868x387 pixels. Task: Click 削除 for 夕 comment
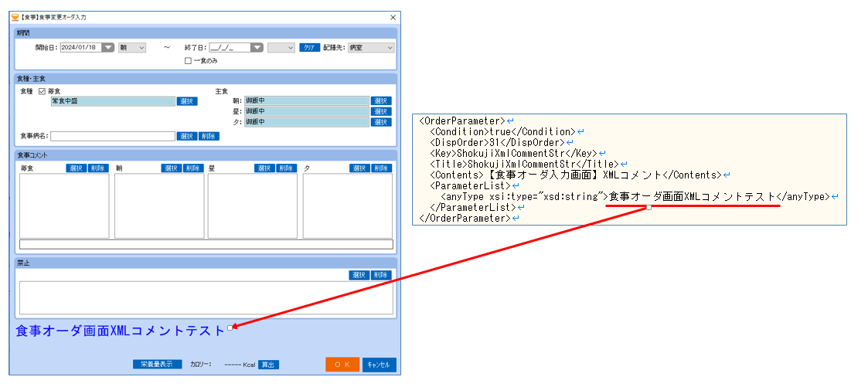click(382, 168)
